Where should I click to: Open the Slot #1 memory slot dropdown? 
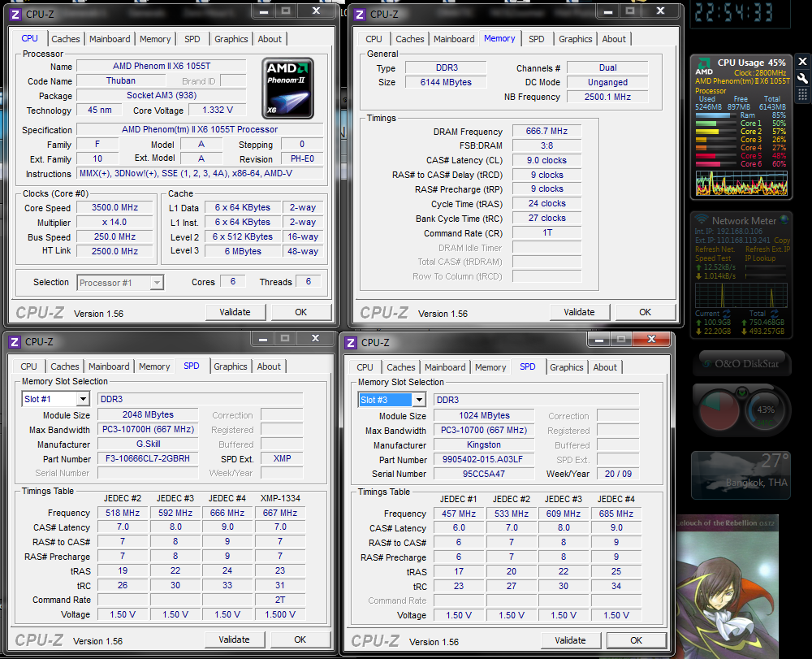coord(83,400)
